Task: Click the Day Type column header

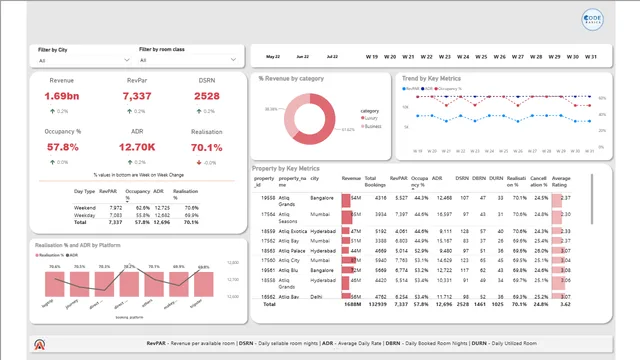Action: 84,191
